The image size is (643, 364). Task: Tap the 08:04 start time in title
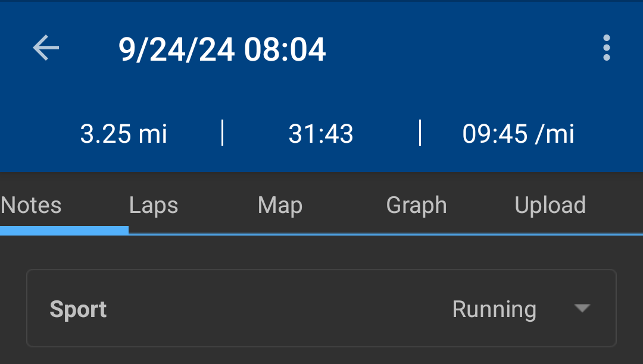285,49
